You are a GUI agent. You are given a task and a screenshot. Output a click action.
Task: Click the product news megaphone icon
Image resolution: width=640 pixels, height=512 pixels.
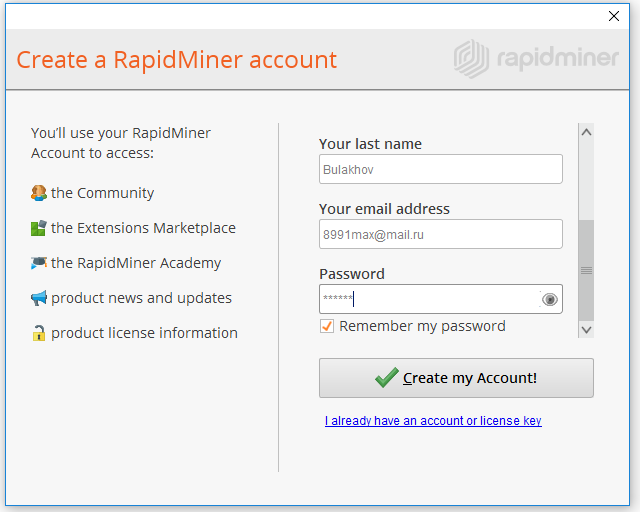(x=39, y=298)
